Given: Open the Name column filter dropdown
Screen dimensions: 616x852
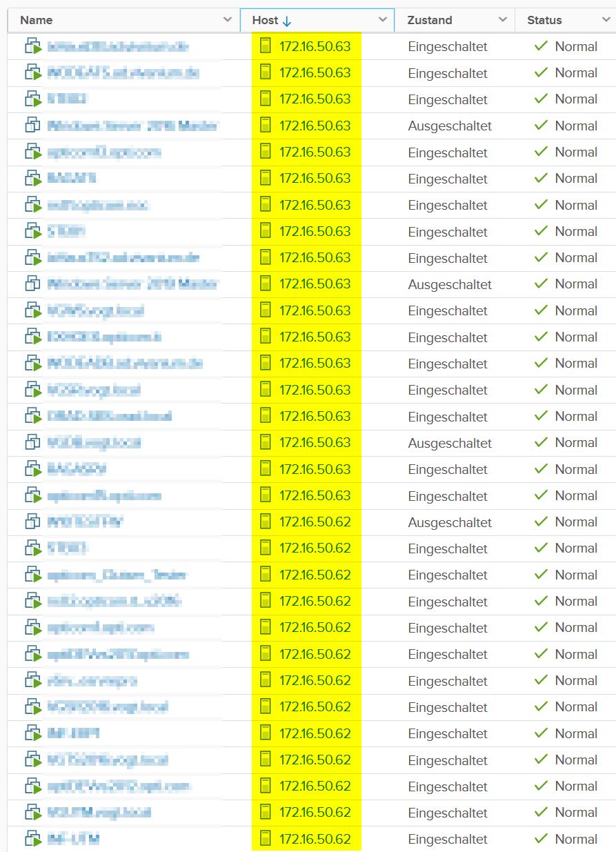Looking at the screenshot, I should (x=228, y=20).
